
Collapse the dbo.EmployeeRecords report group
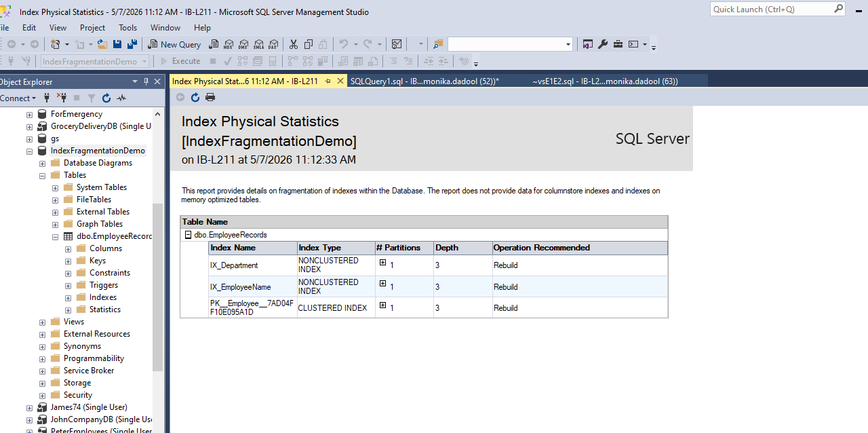(x=188, y=235)
